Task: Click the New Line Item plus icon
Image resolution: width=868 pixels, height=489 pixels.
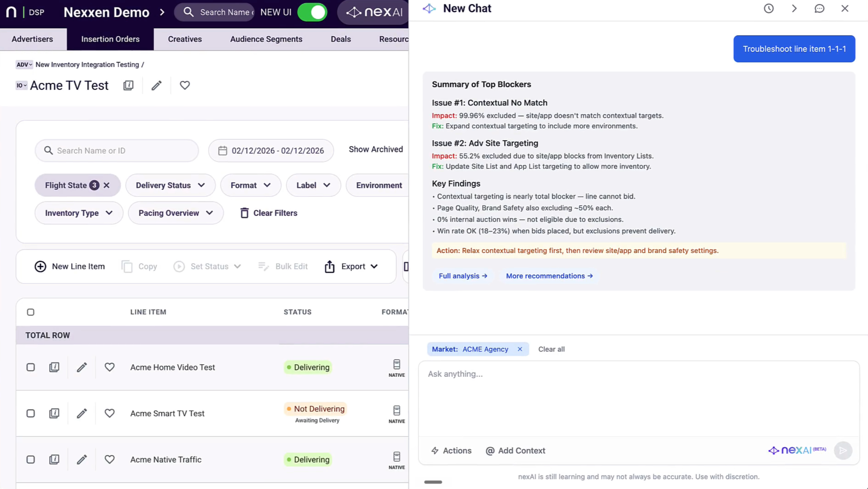Action: [x=41, y=266]
